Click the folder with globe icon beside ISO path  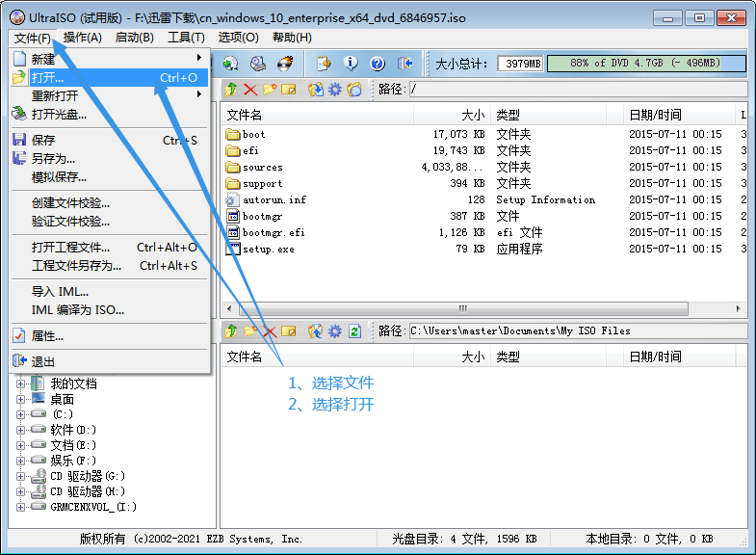(354, 90)
